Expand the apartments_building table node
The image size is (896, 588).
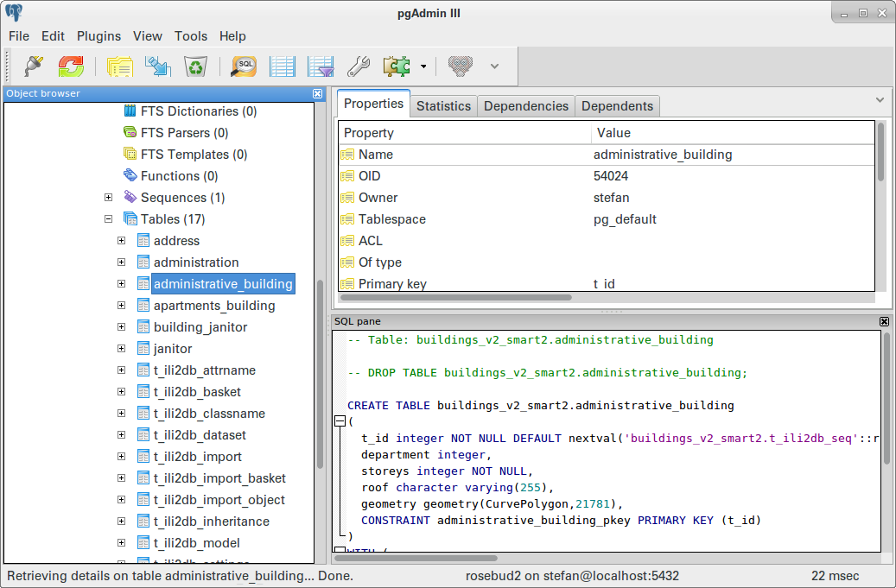pos(121,306)
